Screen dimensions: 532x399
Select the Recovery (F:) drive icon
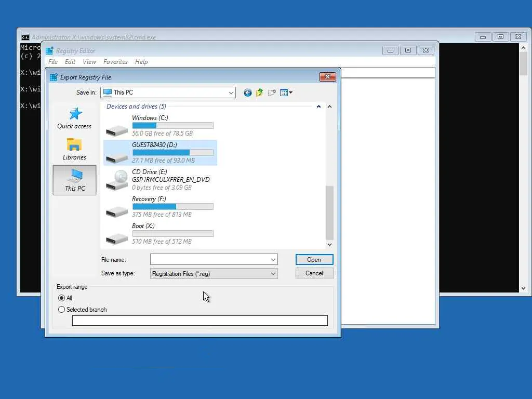116,211
